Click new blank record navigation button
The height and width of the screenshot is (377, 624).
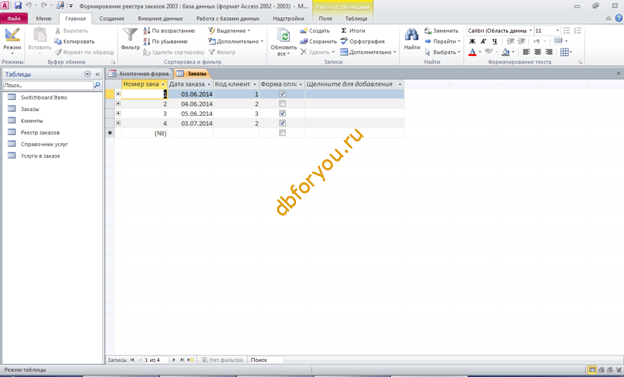click(190, 360)
